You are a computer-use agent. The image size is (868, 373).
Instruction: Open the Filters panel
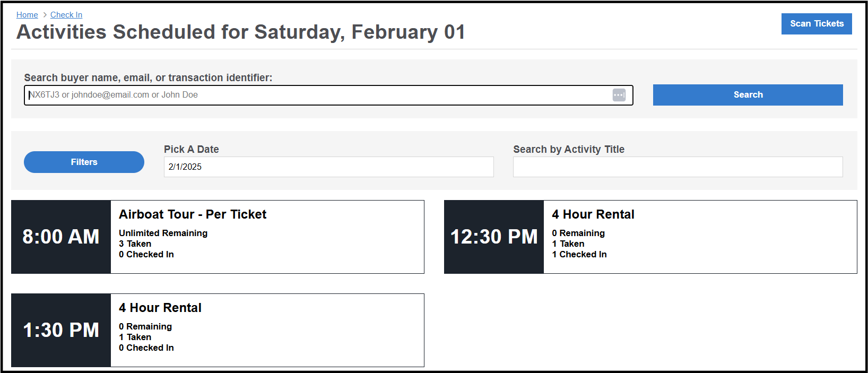(84, 162)
